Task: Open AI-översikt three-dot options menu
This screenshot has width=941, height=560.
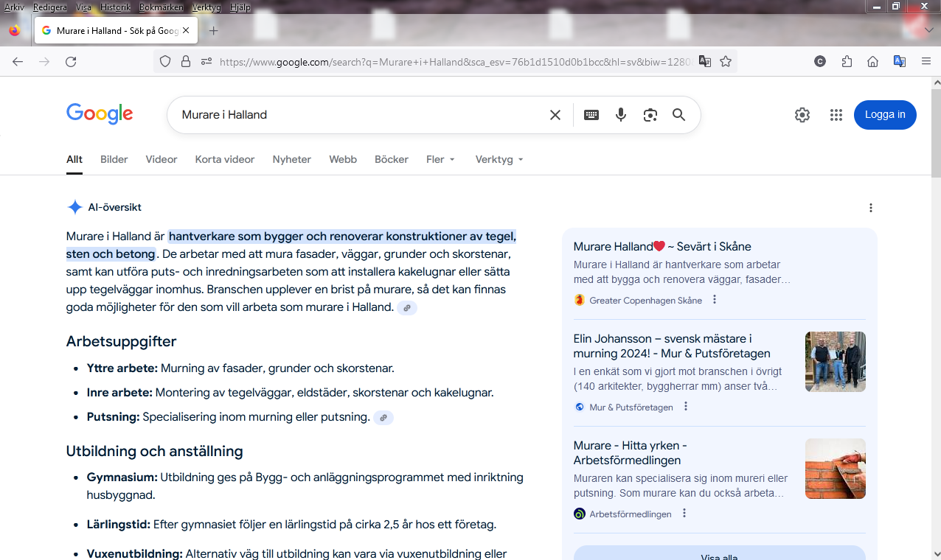Action: tap(871, 208)
